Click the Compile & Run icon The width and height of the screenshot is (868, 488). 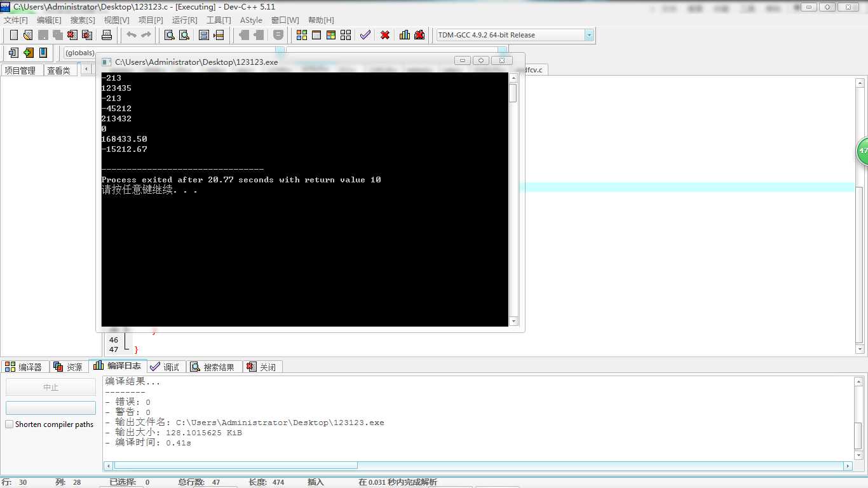(x=331, y=35)
